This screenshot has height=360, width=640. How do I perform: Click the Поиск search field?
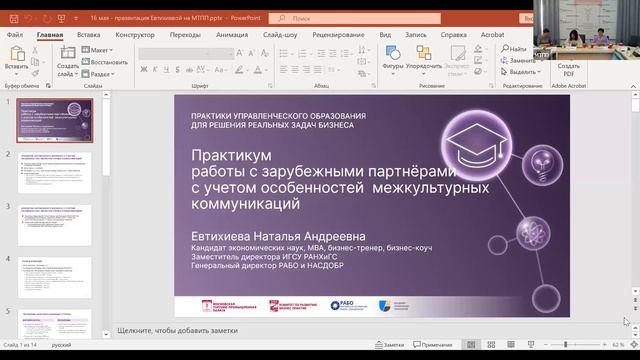click(x=355, y=18)
